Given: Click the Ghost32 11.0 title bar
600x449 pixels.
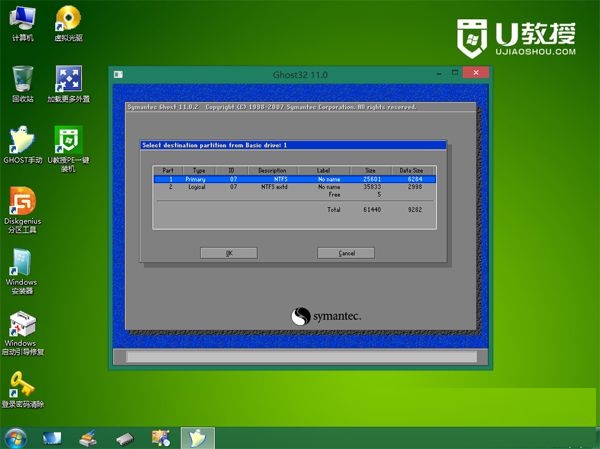Looking at the screenshot, I should pyautogui.click(x=300, y=75).
